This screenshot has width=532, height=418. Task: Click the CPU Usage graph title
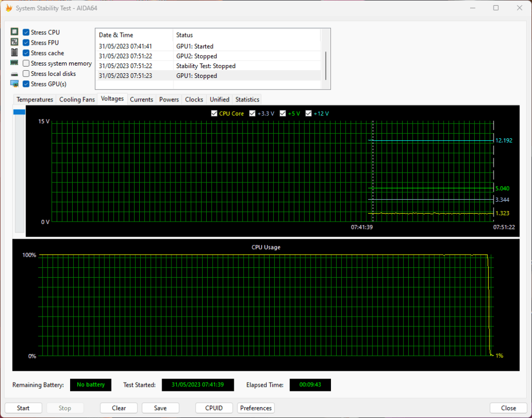[x=266, y=247]
